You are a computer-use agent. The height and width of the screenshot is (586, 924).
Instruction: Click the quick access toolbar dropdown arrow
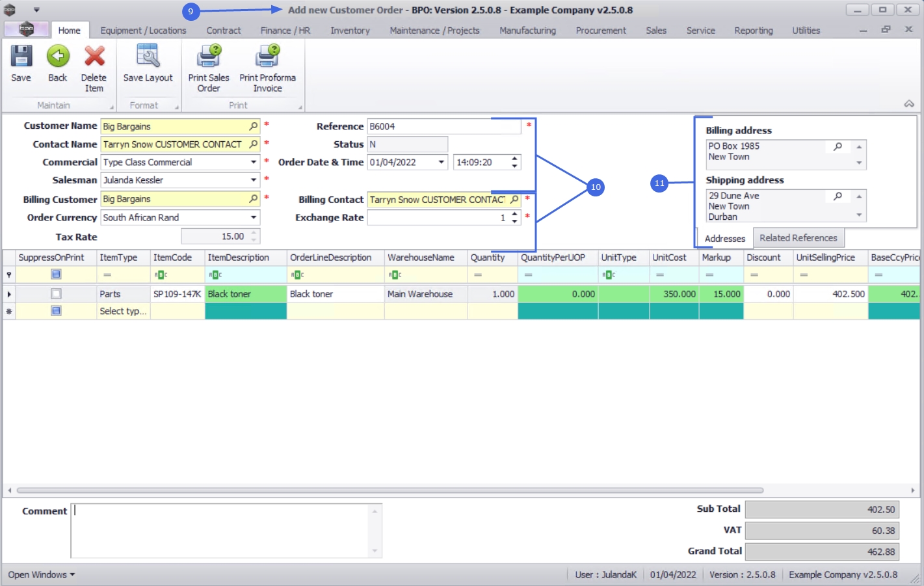point(36,10)
